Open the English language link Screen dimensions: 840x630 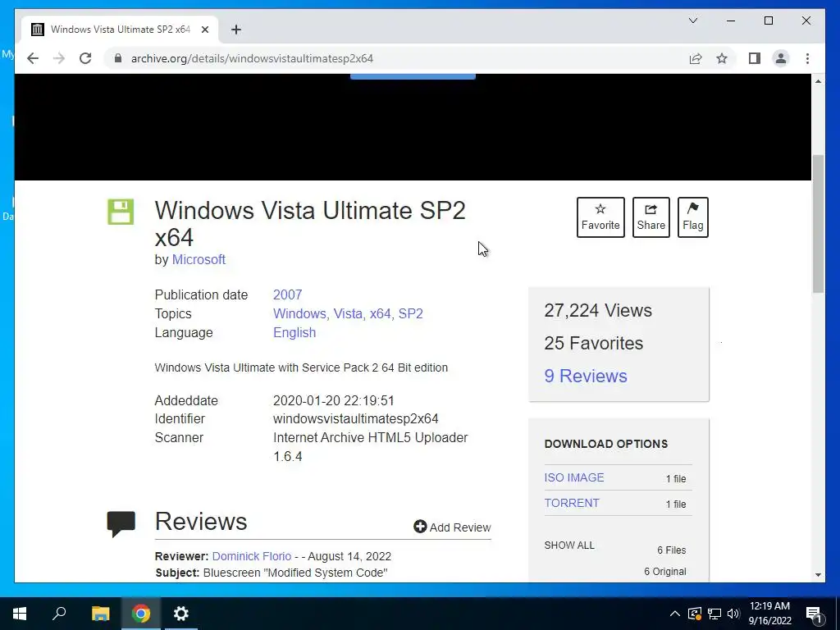294,332
